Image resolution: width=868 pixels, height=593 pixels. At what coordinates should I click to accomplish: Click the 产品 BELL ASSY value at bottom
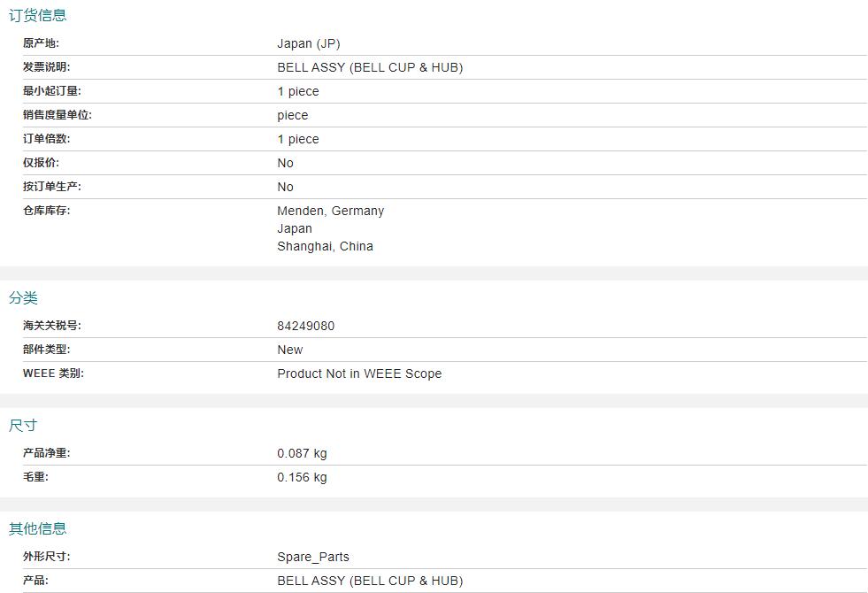coord(370,581)
